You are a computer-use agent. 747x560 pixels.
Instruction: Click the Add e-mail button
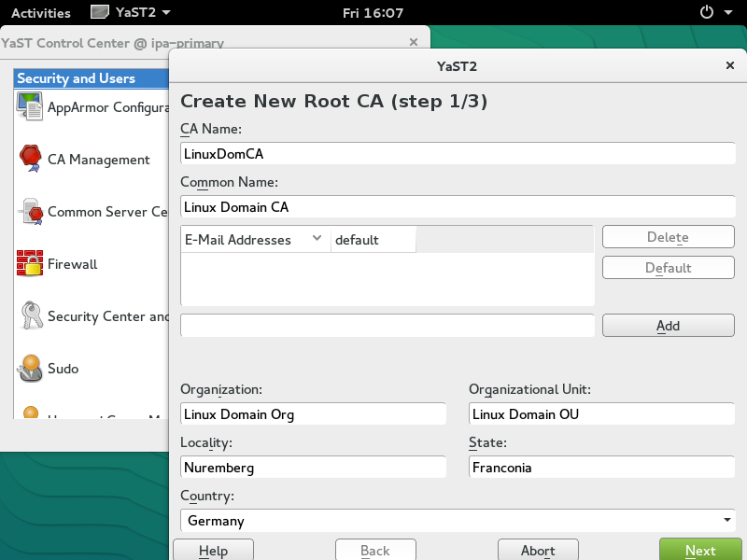point(668,326)
